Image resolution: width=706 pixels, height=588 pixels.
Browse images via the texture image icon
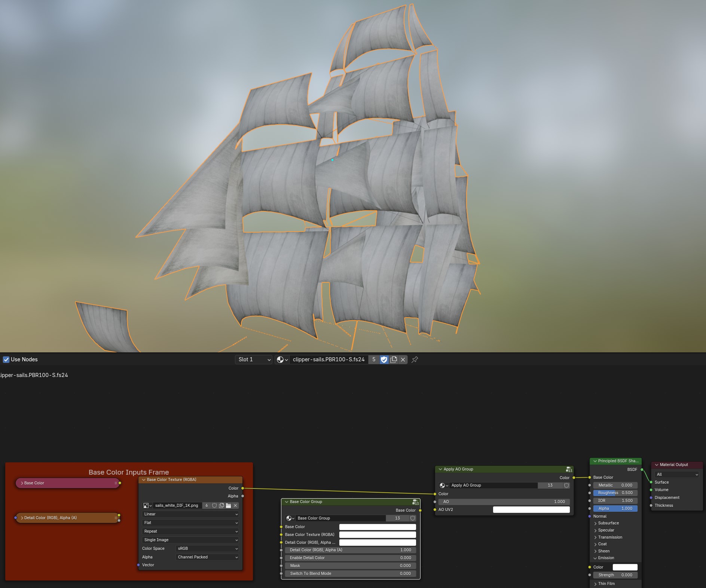[148, 505]
